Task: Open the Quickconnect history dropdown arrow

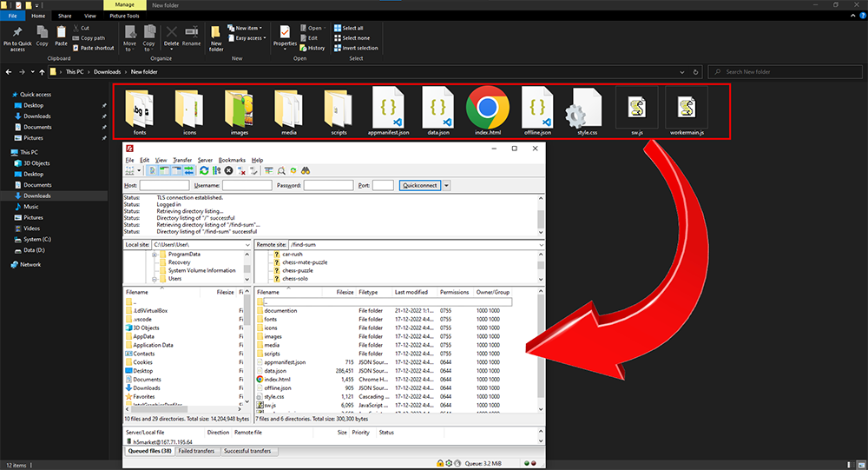Action: point(447,185)
